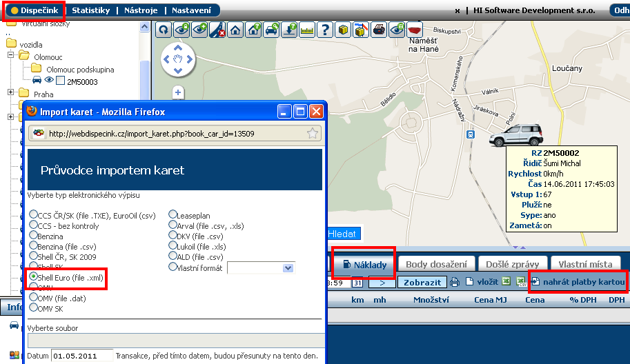Open the Nastavení menu
Image resolution: width=630 pixels, height=364 pixels.
[191, 10]
